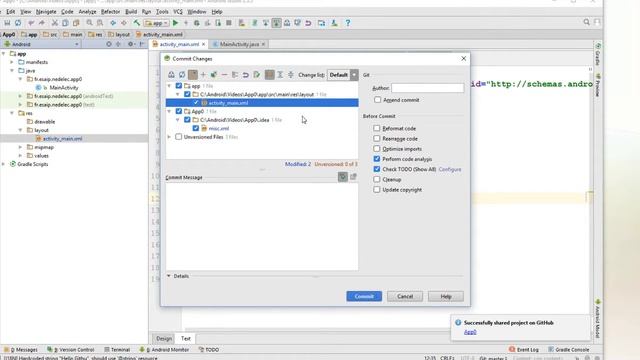Open App0 link in GitHub notification
This screenshot has width=640, height=360.
click(x=470, y=332)
